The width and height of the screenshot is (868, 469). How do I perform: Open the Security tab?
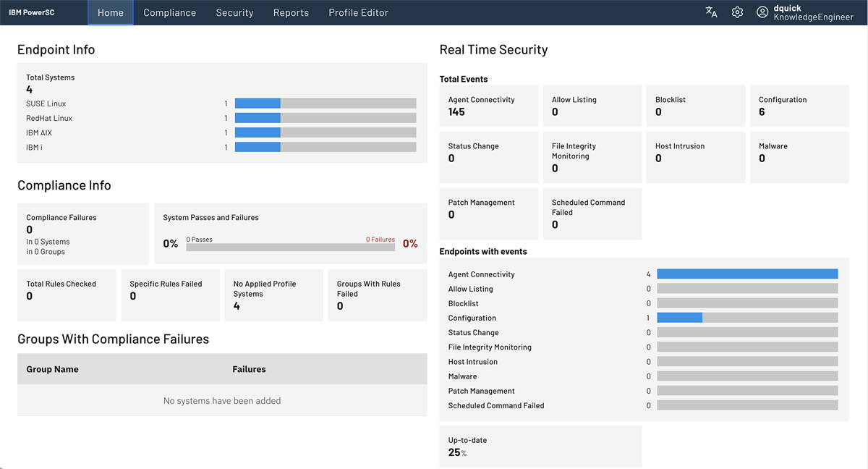click(234, 12)
